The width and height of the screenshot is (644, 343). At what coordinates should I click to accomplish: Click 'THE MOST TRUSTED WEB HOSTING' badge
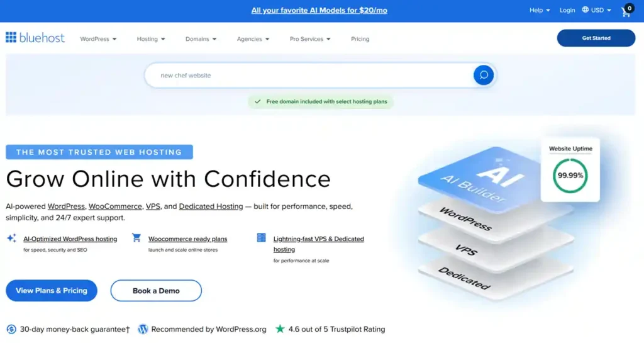[99, 152]
